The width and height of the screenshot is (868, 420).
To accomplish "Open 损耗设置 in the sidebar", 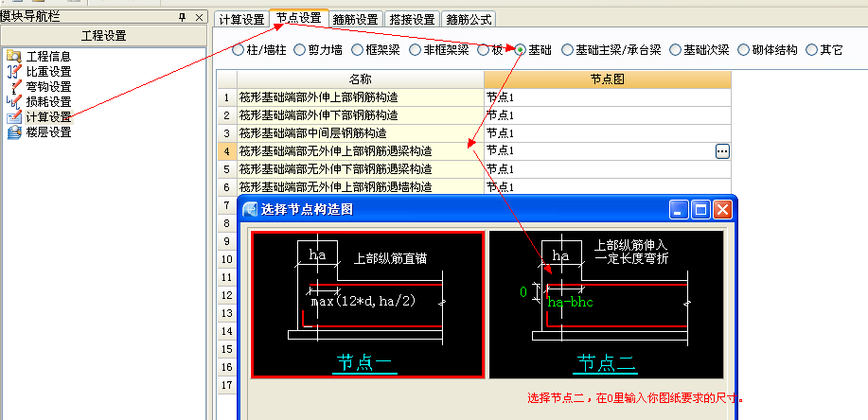I will tap(48, 102).
